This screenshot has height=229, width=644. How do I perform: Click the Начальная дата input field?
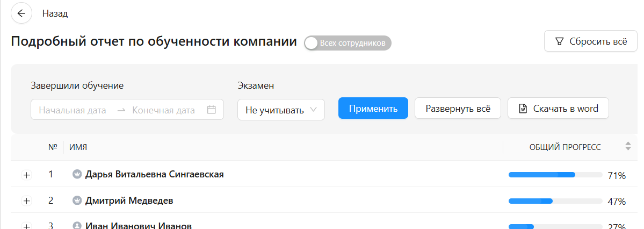(x=73, y=110)
